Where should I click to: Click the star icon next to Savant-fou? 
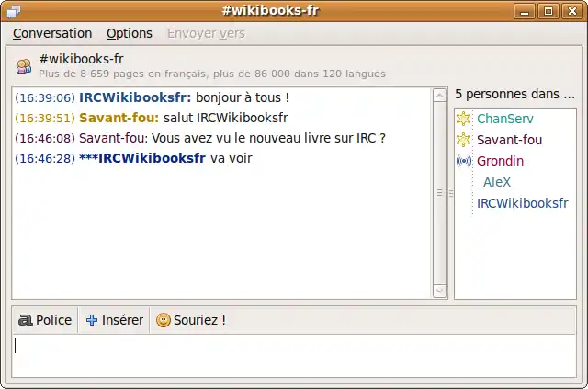[464, 140]
